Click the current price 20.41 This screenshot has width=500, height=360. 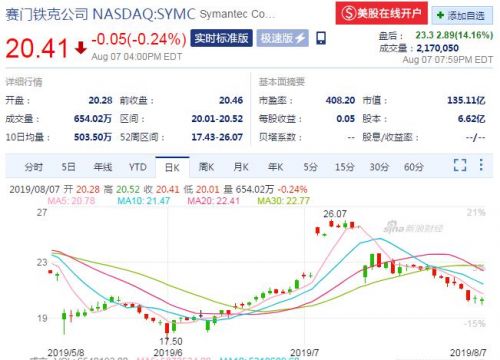click(37, 48)
